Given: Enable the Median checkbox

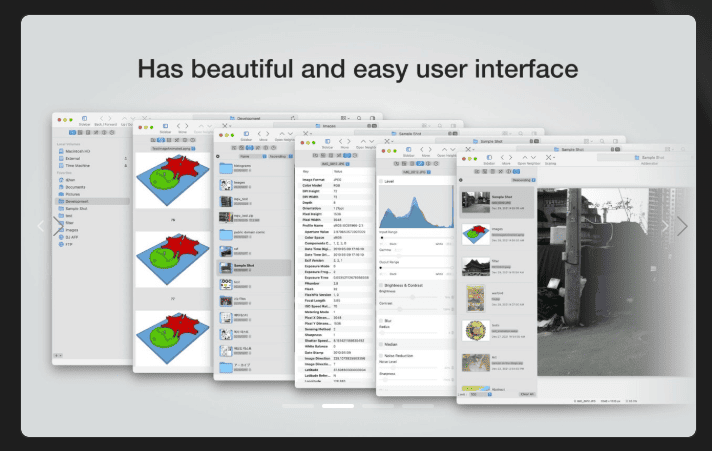Looking at the screenshot, I should click(x=381, y=344).
